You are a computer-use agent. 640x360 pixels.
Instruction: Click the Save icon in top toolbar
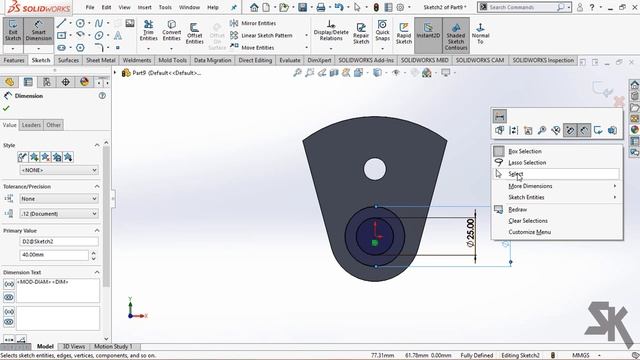tap(302, 7)
